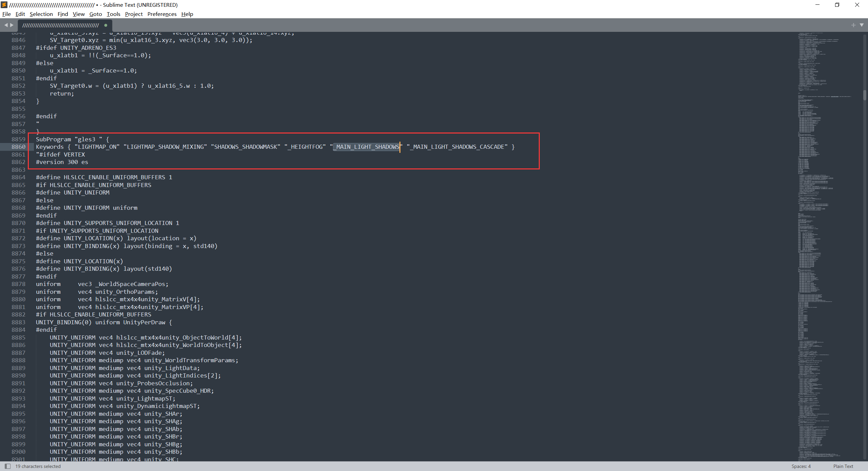Image resolution: width=868 pixels, height=471 pixels.
Task: Click "unity_DynamicLightmapST" declaration
Action: [x=125, y=406]
